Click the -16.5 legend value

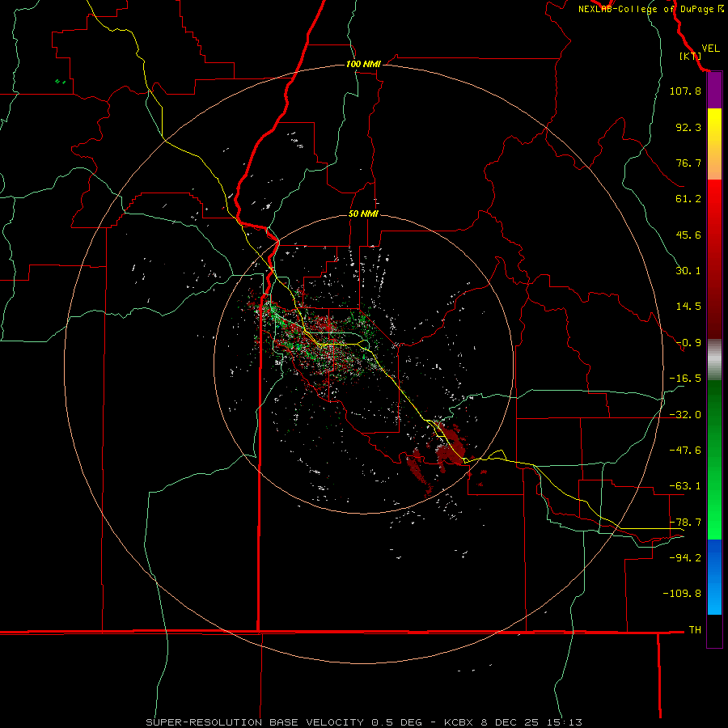coord(685,379)
